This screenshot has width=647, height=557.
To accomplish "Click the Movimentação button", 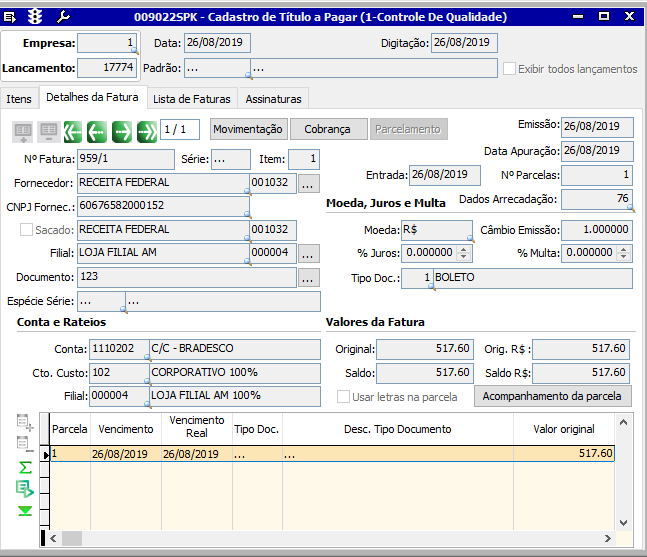I will pyautogui.click(x=249, y=130).
